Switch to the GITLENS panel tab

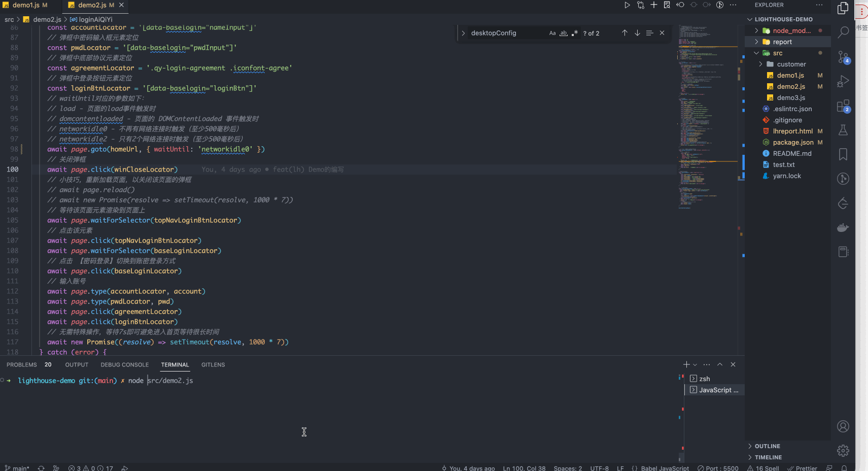click(x=213, y=364)
